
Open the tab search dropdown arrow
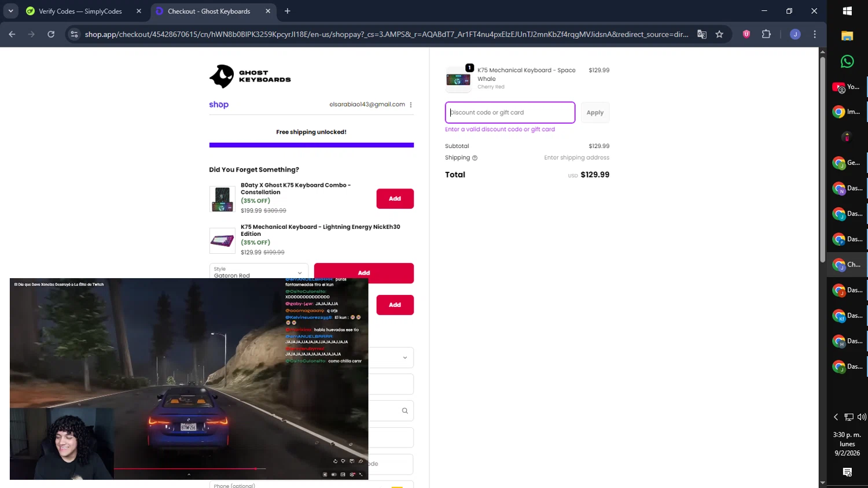click(10, 11)
